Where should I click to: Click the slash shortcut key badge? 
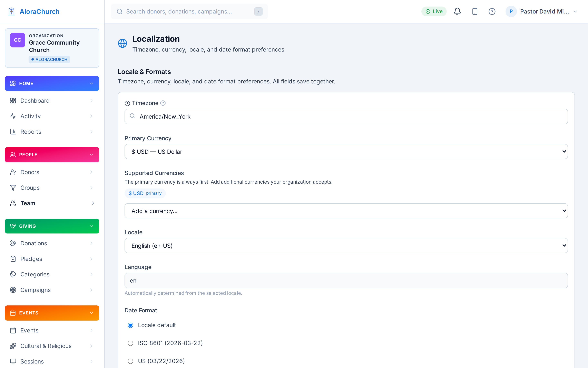click(x=258, y=11)
